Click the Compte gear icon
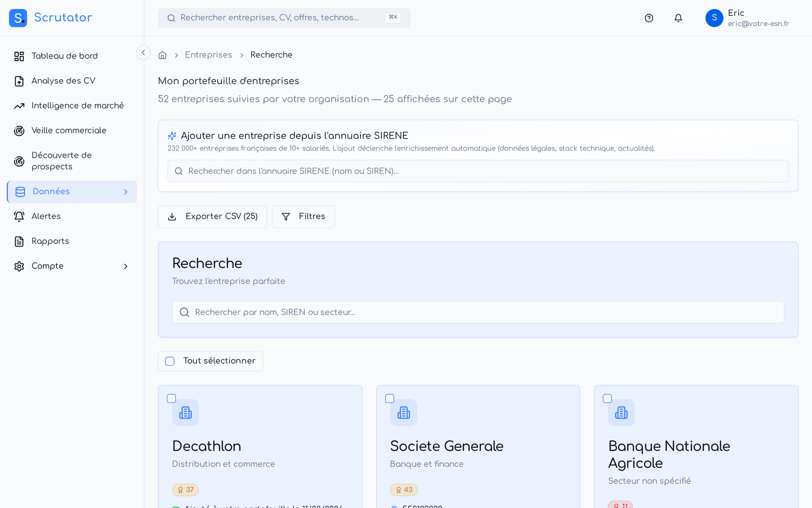 (19, 266)
